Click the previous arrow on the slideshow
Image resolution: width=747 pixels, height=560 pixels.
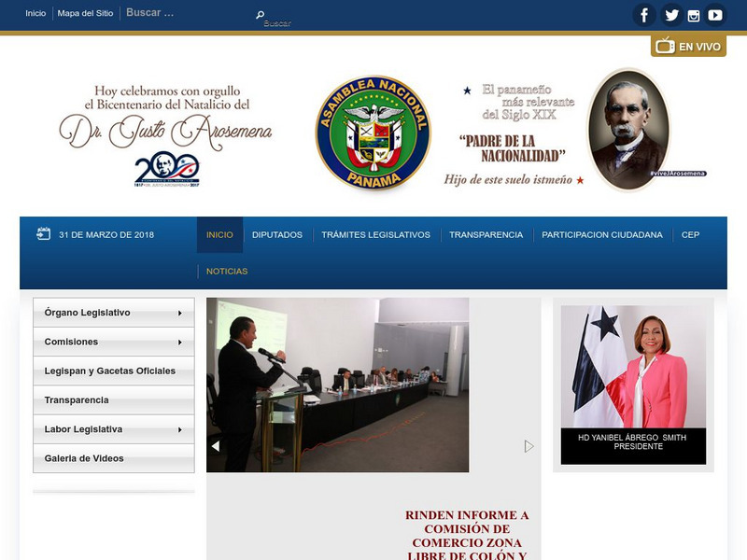pyautogui.click(x=214, y=445)
